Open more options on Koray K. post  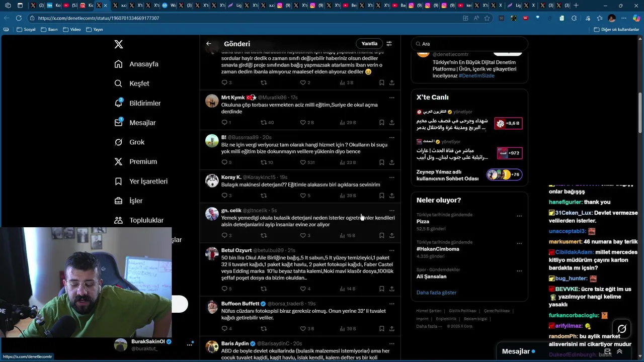[391, 177]
